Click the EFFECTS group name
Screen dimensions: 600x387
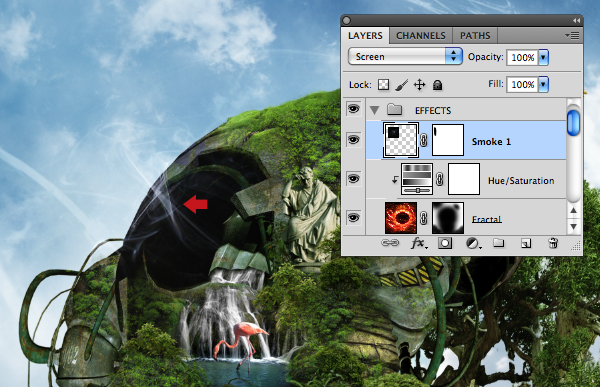pyautogui.click(x=433, y=111)
